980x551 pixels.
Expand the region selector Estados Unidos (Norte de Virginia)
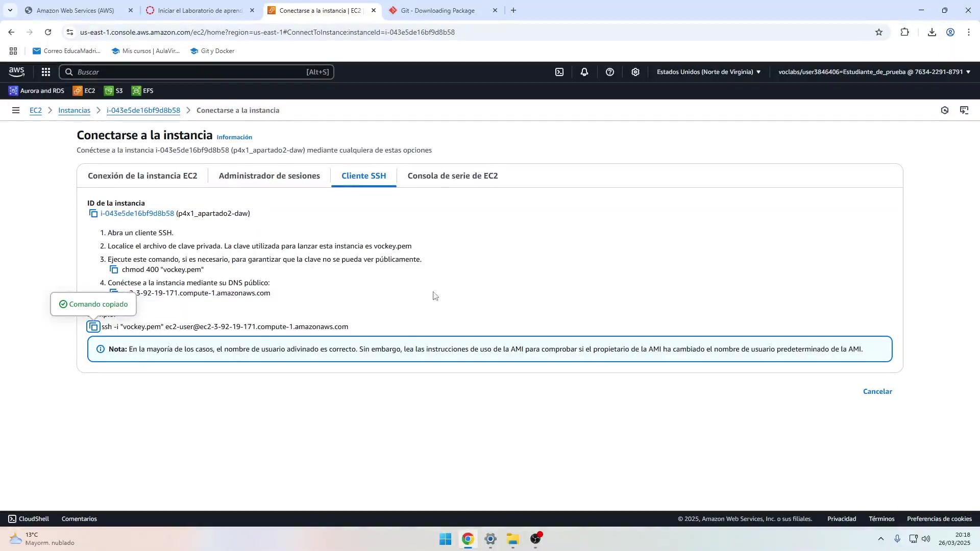coord(708,72)
